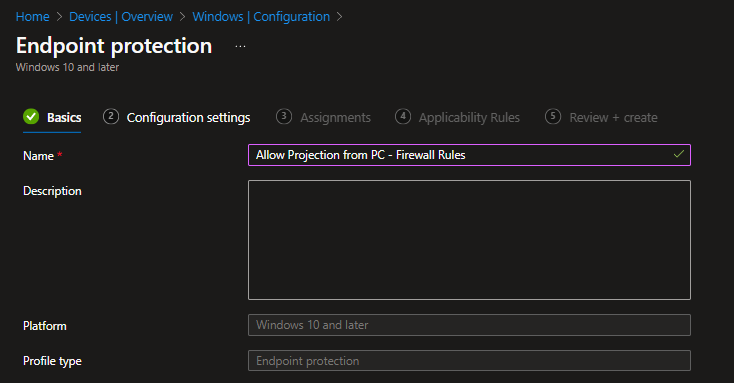Jump to the Review + create tab
734x383 pixels.
(x=613, y=118)
